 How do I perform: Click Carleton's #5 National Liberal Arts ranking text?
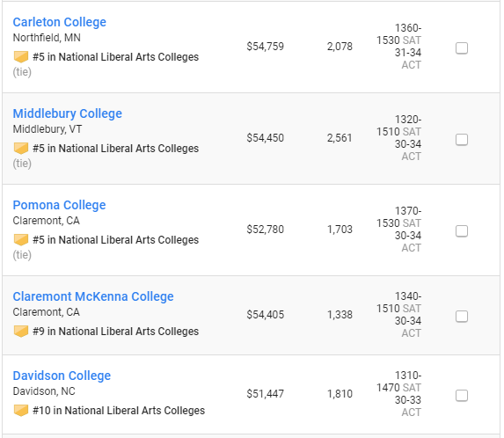(x=116, y=57)
